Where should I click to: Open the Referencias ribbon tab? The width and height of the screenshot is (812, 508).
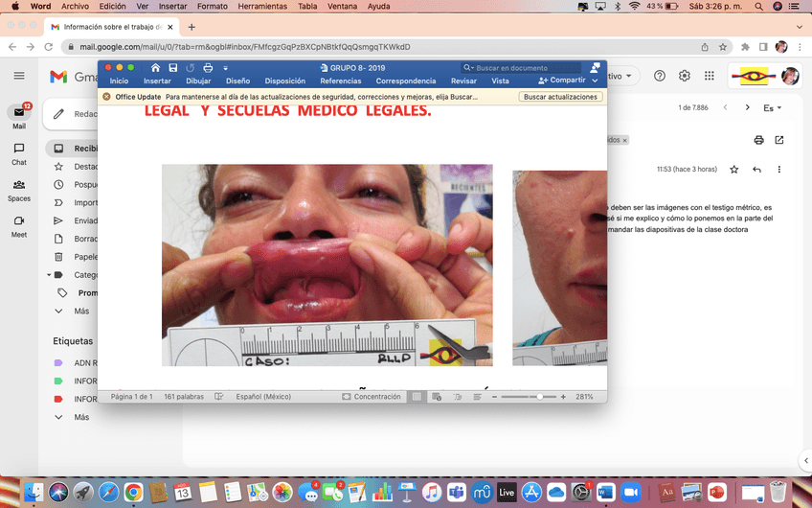pyautogui.click(x=340, y=81)
